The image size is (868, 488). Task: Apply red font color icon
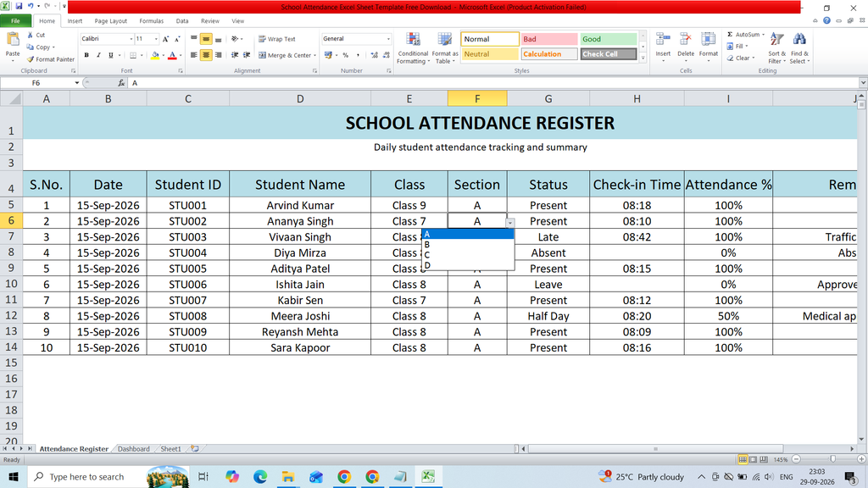tap(172, 55)
